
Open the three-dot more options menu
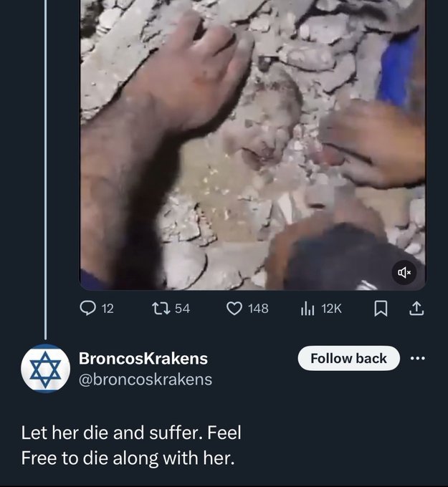(417, 358)
